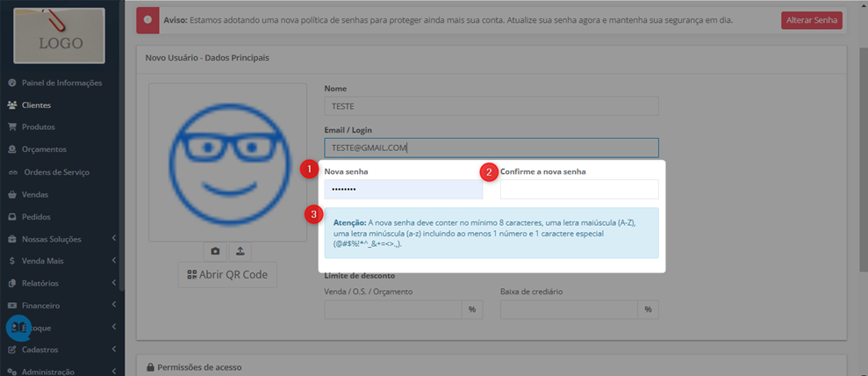Click the Vendas basket icon
Viewport: 868px width, 376px height.
point(11,195)
